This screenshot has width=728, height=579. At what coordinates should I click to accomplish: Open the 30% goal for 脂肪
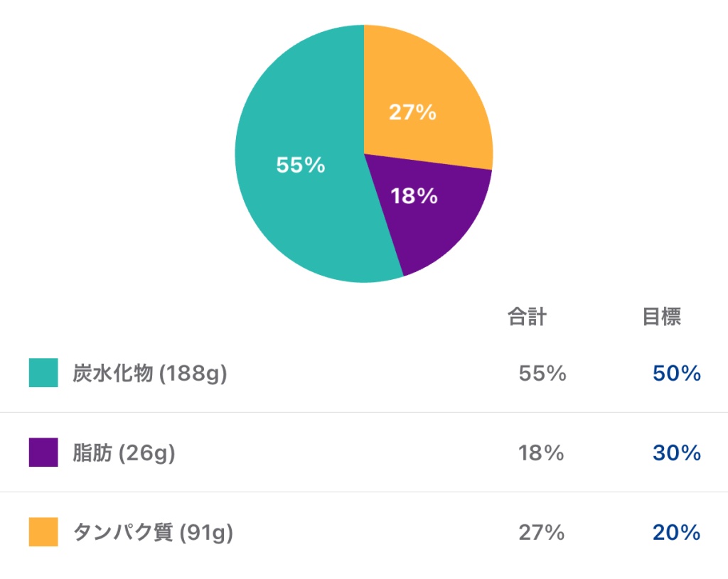(676, 453)
